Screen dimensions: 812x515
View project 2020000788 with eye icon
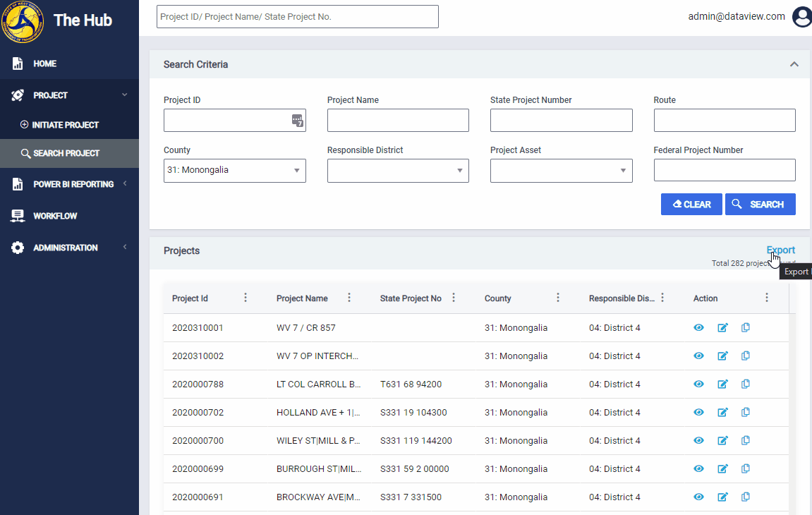coord(698,384)
